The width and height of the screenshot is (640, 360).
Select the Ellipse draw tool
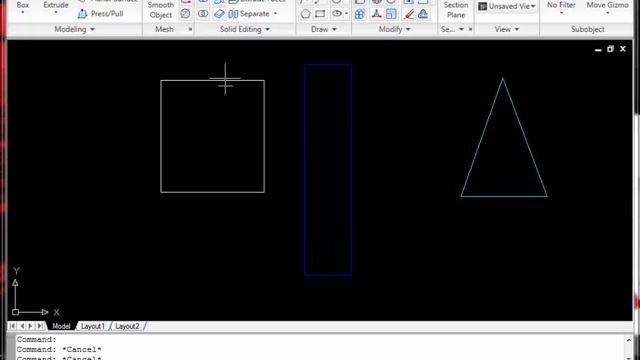(x=337, y=14)
